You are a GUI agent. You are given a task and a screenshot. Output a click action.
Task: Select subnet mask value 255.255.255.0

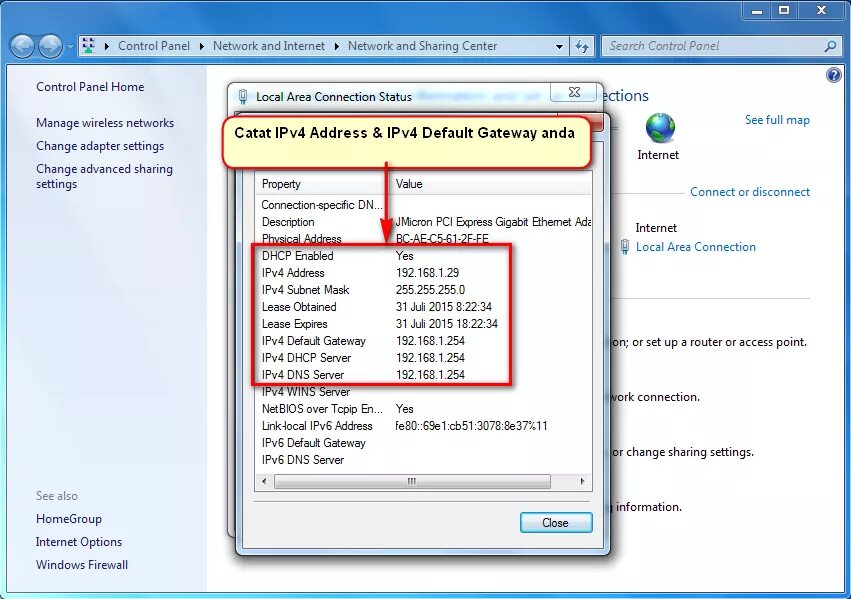[x=430, y=290]
